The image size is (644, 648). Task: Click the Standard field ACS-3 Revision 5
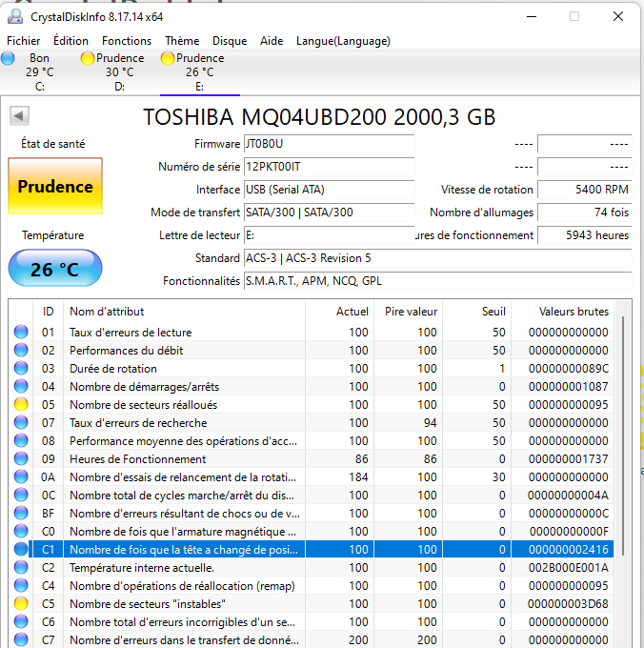coord(438,258)
